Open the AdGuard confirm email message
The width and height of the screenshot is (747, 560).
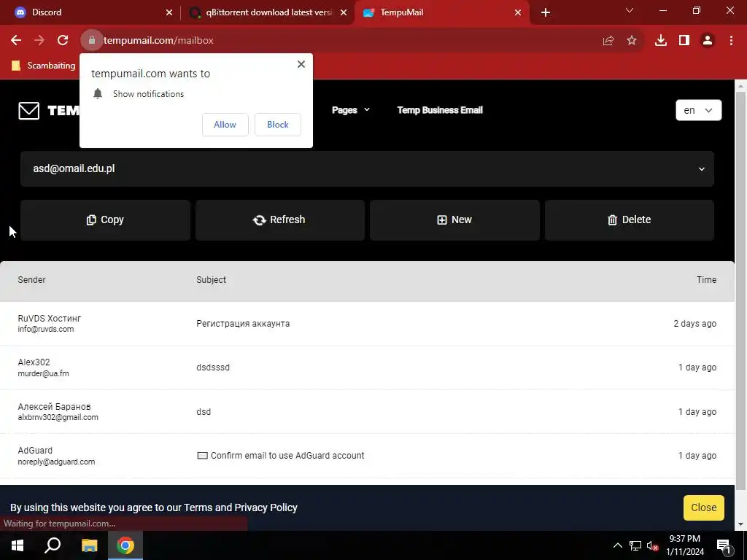(368, 456)
